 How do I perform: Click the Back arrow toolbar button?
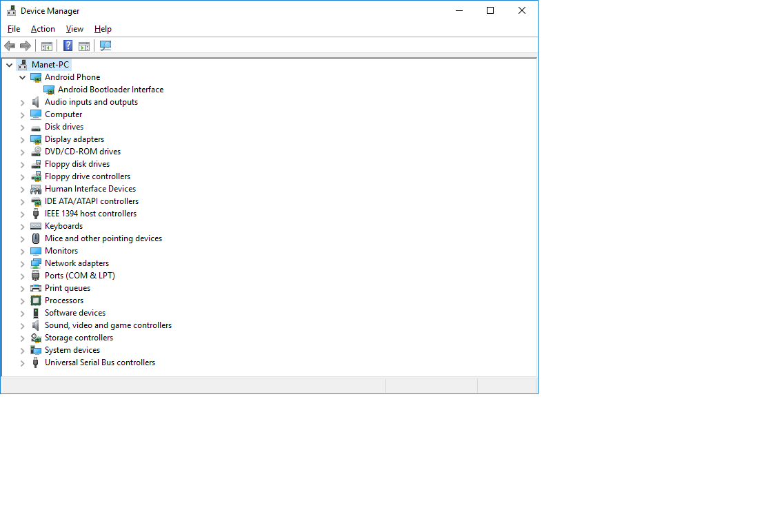click(10, 46)
